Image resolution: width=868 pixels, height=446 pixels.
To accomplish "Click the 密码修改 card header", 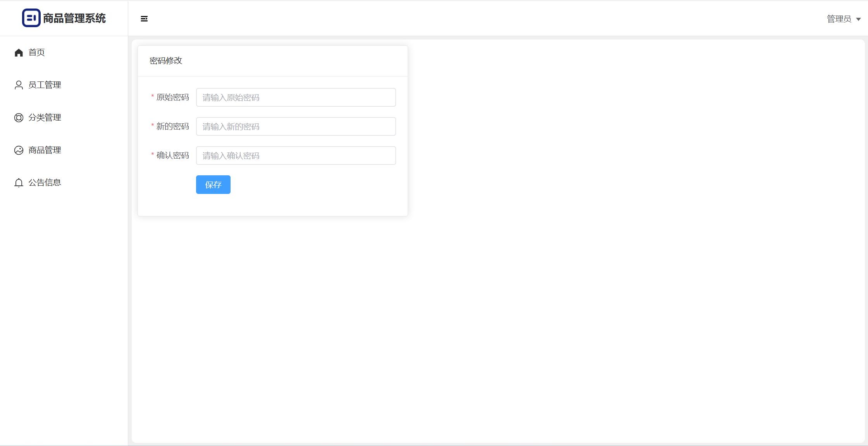I will (x=273, y=61).
